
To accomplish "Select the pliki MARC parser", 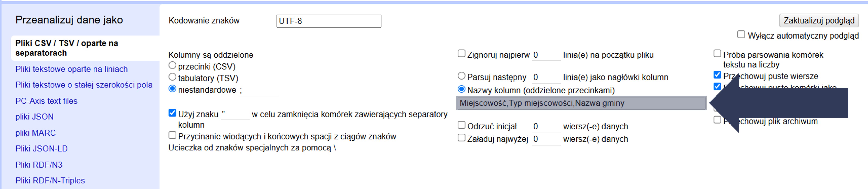I will (x=35, y=133).
